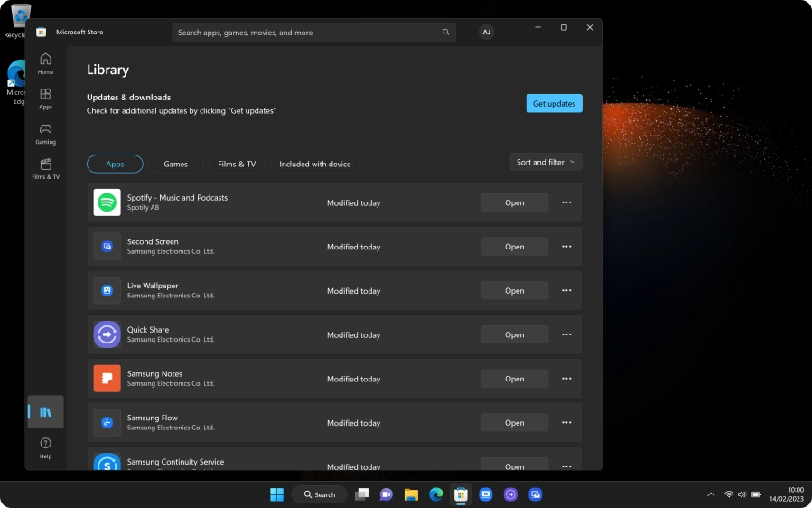
Task: Open the Samsung Flow app
Action: tap(514, 423)
